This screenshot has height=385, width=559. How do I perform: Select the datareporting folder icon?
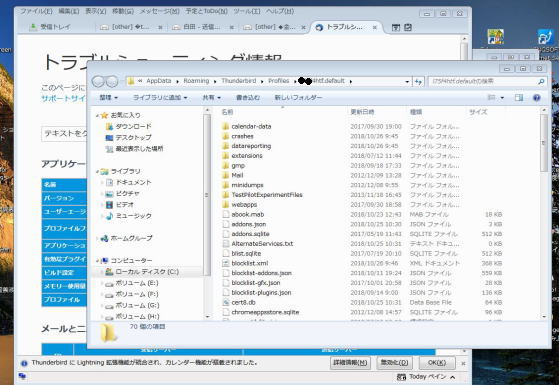(x=225, y=146)
